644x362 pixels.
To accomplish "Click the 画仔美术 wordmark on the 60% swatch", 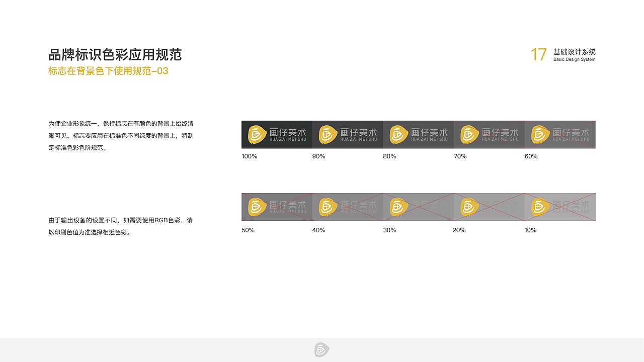I will point(572,132).
